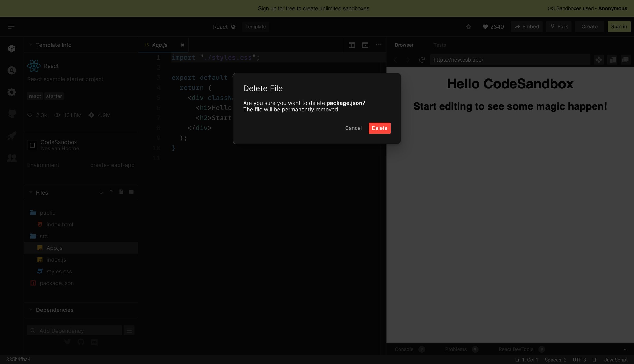This screenshot has width=634, height=364.
Task: Collapse the Template Info section
Action: (x=31, y=45)
